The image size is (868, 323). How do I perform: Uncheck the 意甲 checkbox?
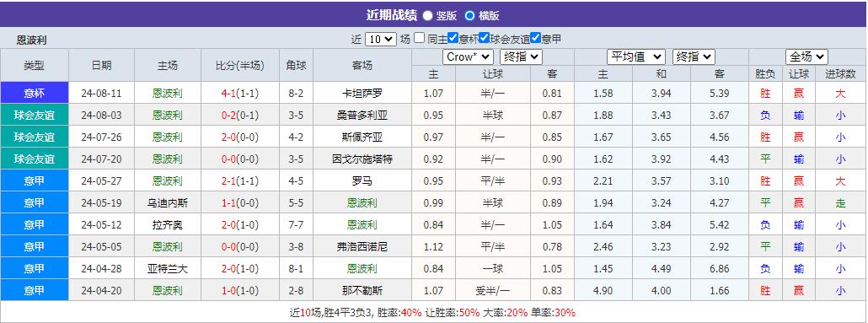[535, 38]
